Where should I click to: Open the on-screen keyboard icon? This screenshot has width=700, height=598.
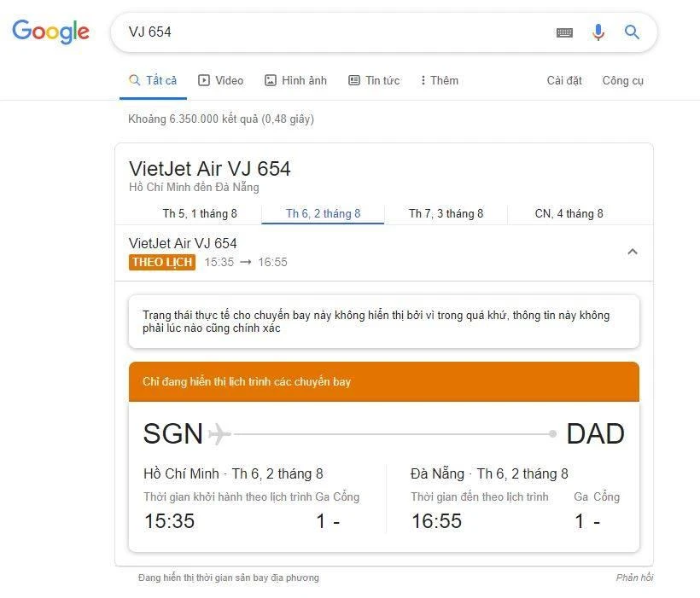click(564, 32)
